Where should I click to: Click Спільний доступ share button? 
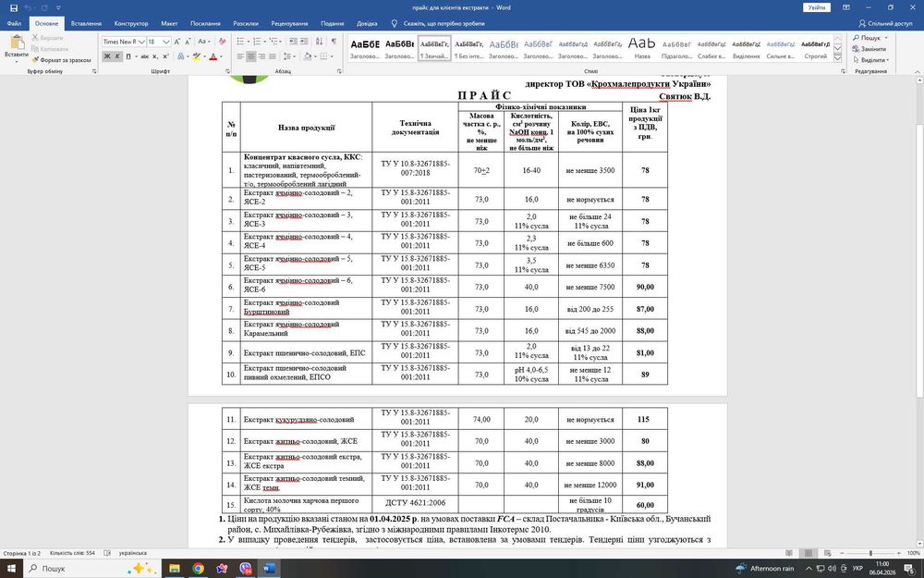(885, 24)
